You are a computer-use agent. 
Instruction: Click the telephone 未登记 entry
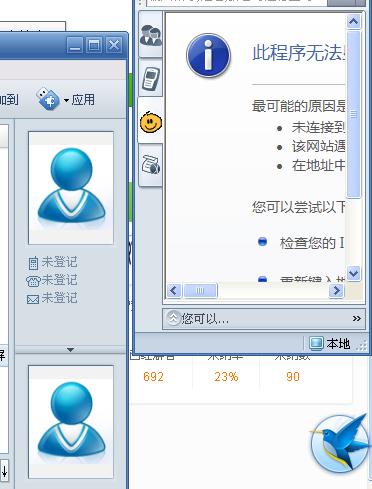tap(59, 280)
